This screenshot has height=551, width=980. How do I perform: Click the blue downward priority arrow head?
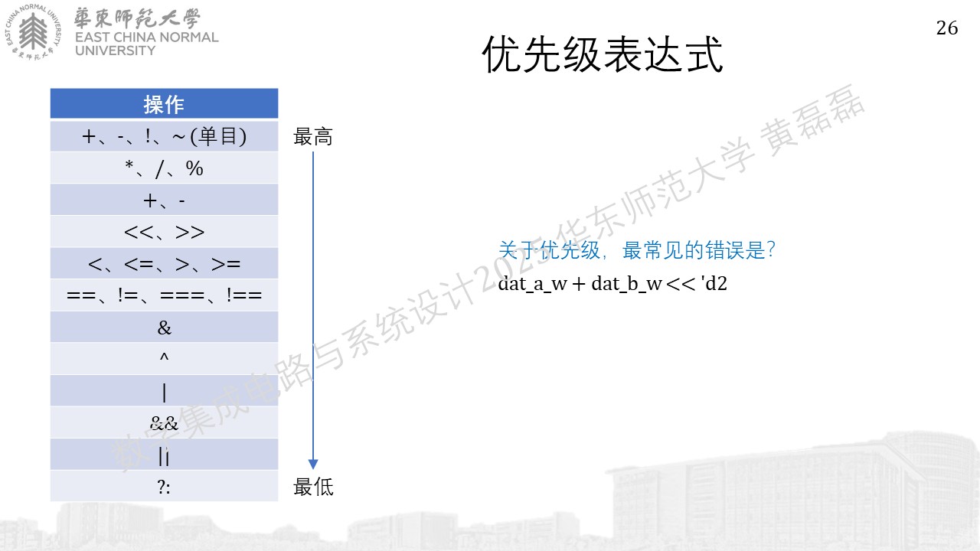(313, 464)
